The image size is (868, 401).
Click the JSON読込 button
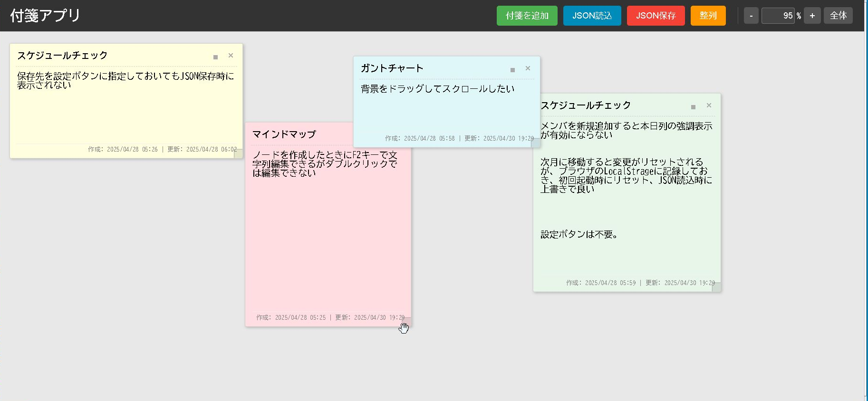[x=592, y=16]
